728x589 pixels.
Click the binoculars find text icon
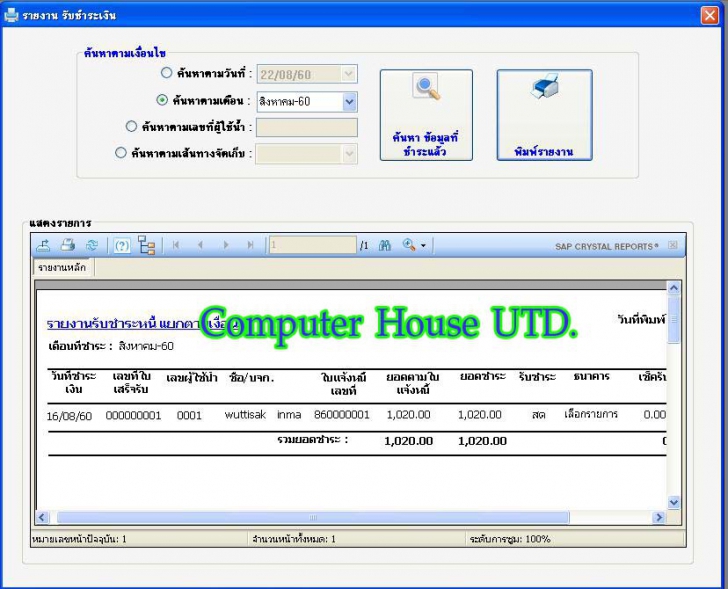pos(385,246)
